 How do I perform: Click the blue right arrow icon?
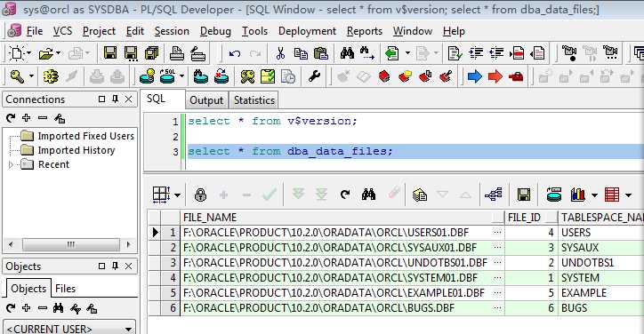(x=474, y=76)
